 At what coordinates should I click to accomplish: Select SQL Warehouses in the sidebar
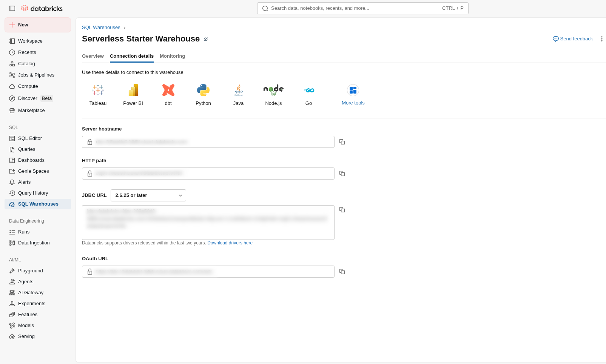(38, 204)
